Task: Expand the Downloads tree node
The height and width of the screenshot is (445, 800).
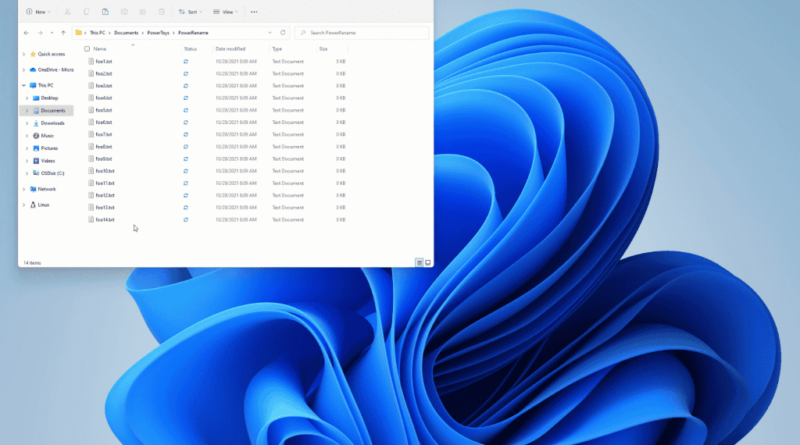Action: (x=27, y=123)
